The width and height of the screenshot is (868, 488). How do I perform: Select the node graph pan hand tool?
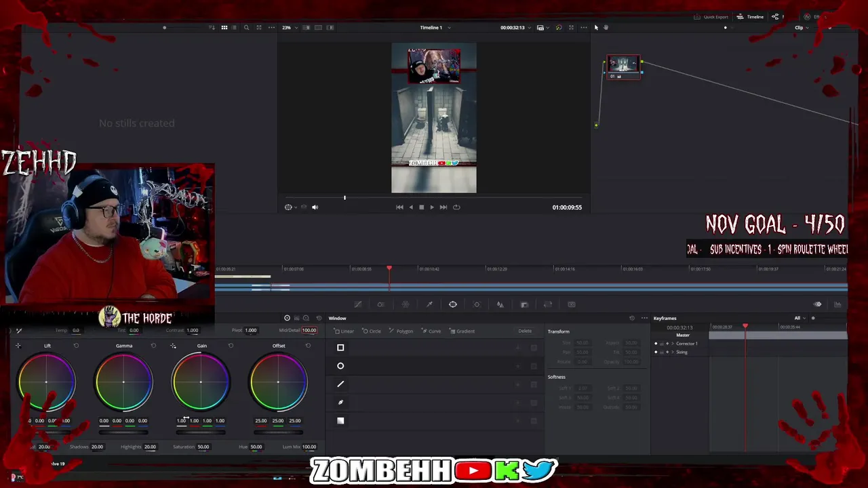click(606, 28)
